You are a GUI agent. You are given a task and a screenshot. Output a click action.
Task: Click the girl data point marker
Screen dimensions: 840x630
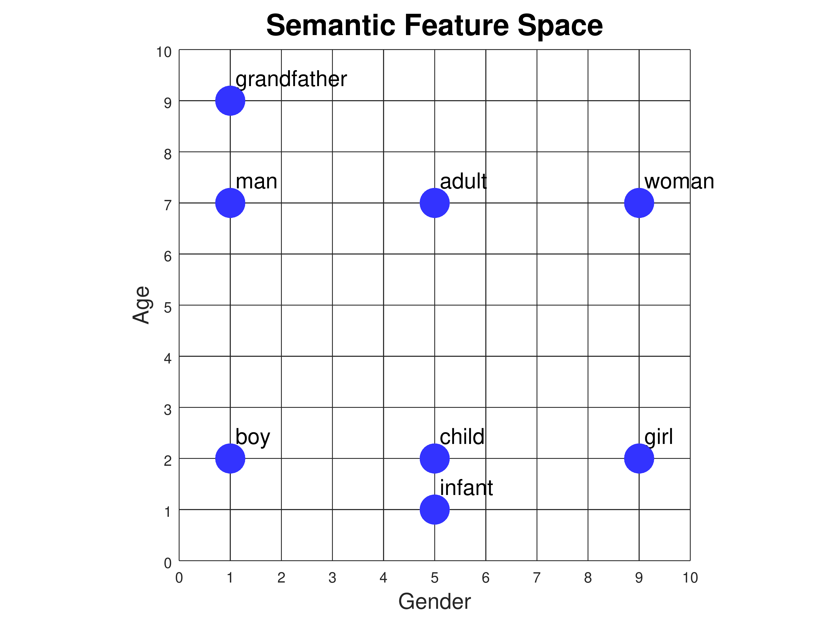coord(639,458)
